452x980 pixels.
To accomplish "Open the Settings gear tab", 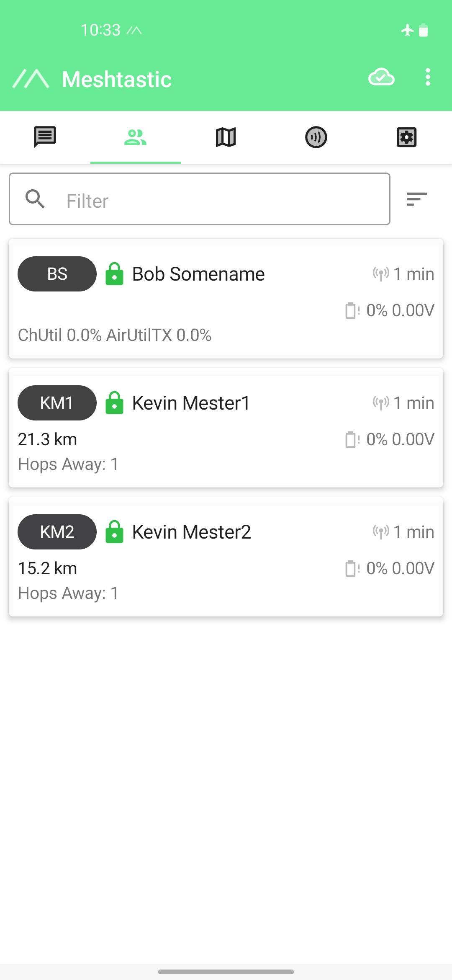I will [x=406, y=137].
